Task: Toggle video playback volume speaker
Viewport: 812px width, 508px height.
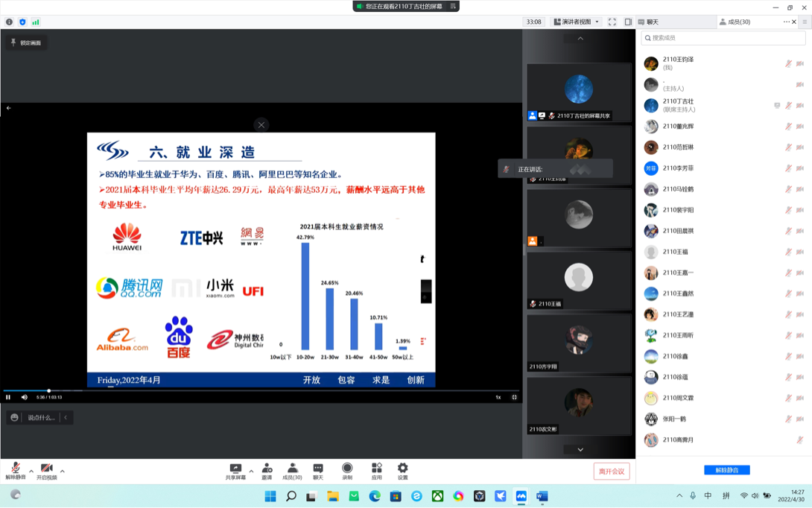Action: point(25,398)
